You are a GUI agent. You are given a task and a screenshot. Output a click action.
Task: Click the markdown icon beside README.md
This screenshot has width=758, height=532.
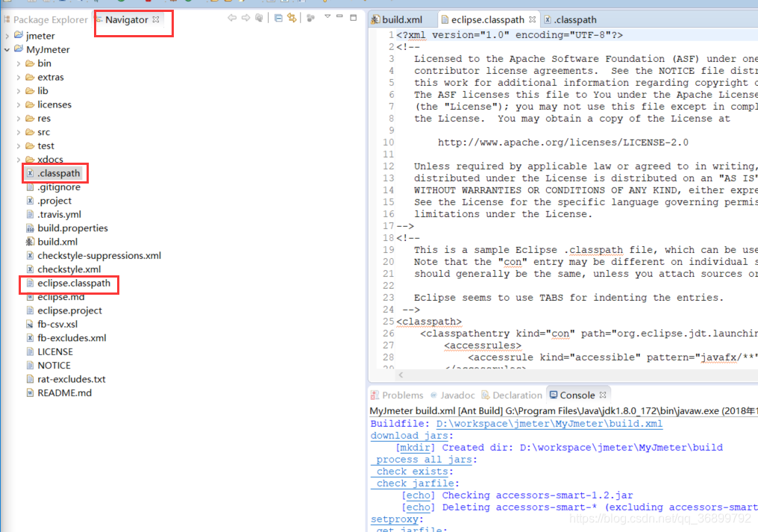click(30, 393)
